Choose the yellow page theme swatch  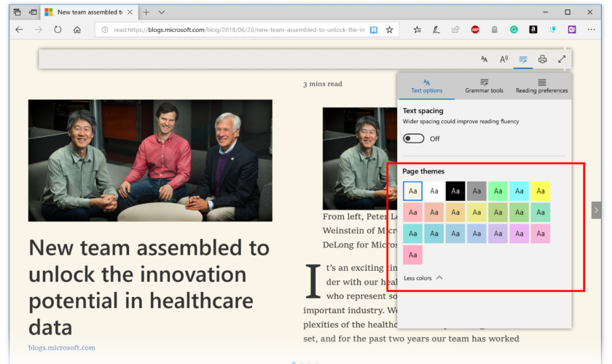click(x=540, y=191)
